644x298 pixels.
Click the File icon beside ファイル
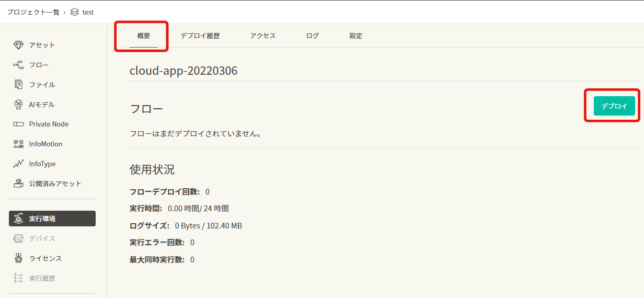(19, 85)
